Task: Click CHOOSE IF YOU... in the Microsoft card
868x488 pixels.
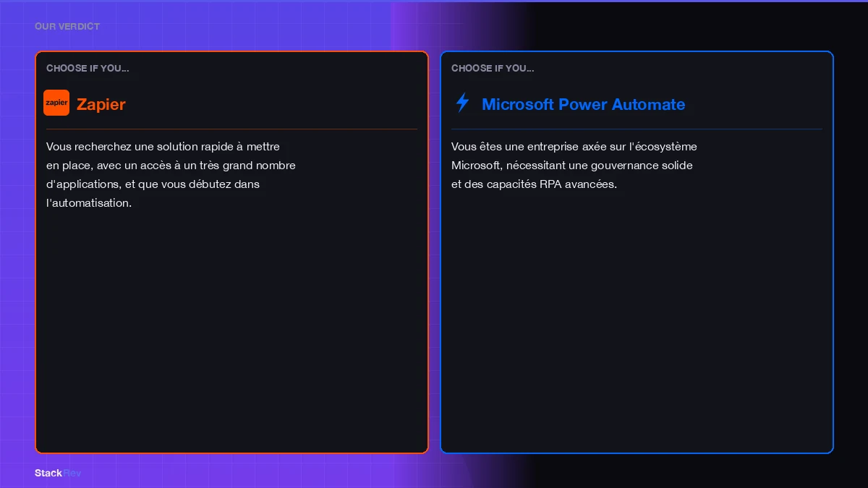Action: click(x=493, y=68)
